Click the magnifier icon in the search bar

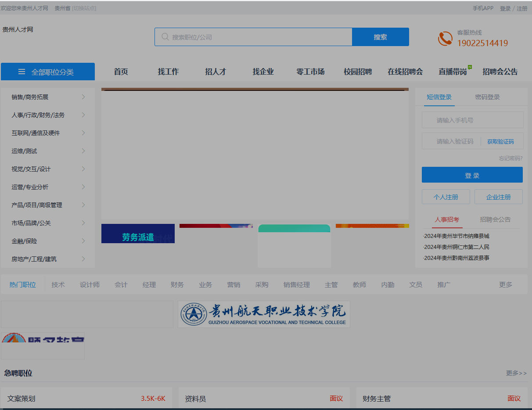click(165, 37)
